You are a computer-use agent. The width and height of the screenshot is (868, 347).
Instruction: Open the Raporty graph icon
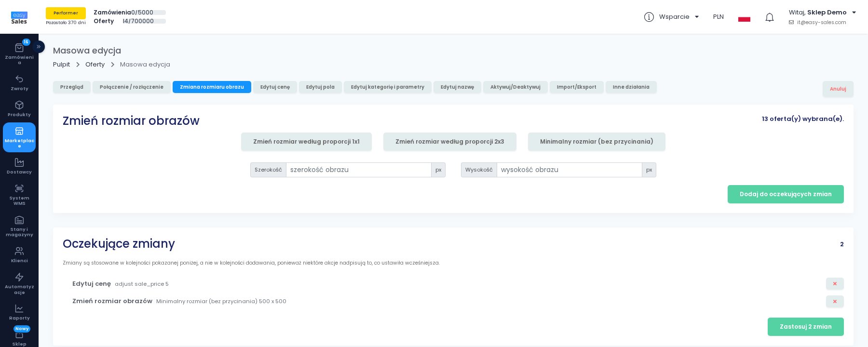click(19, 308)
